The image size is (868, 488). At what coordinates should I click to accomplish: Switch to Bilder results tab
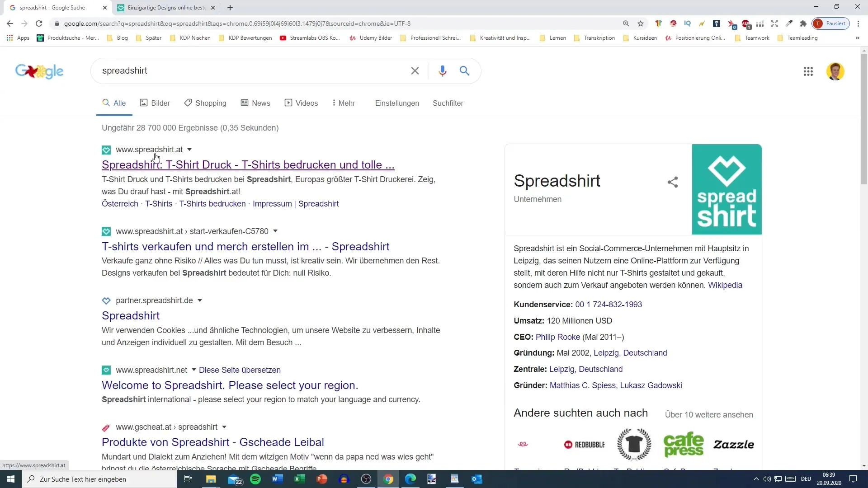point(155,103)
